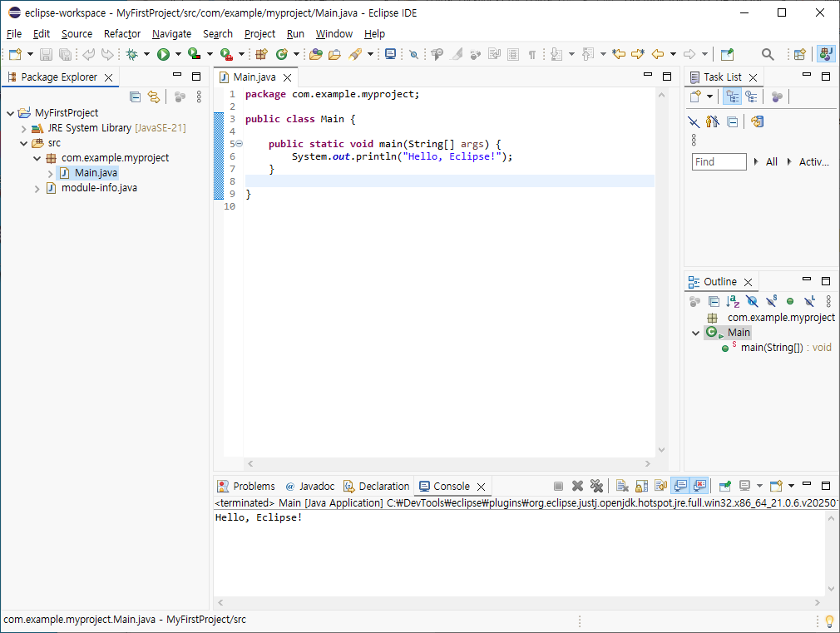The image size is (840, 633).
Task: Switch to the Declaration tab
Action: pyautogui.click(x=377, y=486)
